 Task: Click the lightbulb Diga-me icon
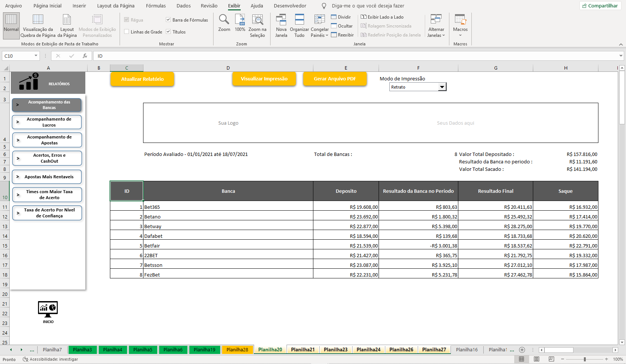[324, 6]
